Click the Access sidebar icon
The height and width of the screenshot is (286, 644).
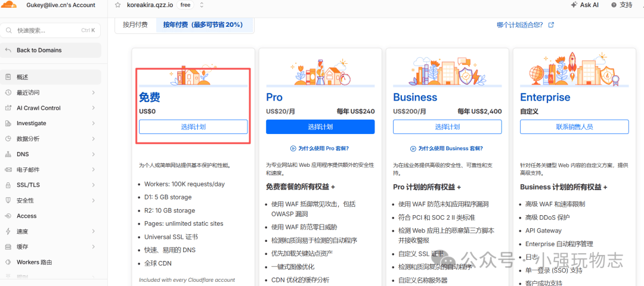[x=8, y=216]
